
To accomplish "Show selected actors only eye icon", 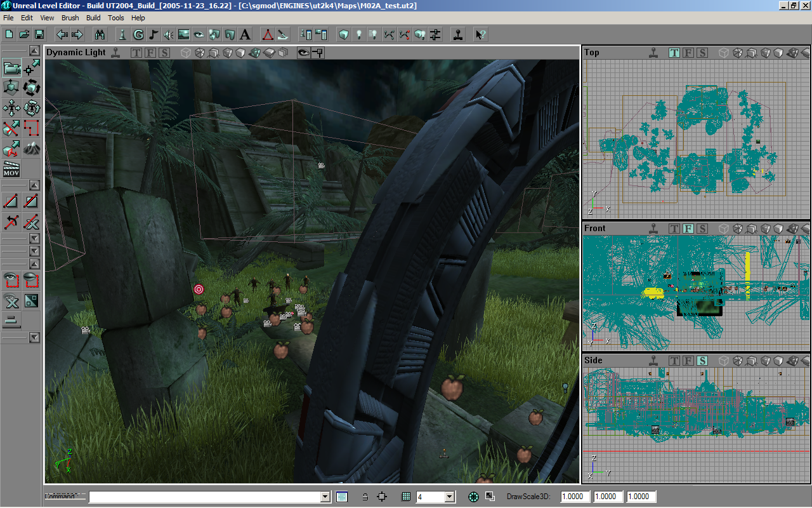I will (x=11, y=279).
